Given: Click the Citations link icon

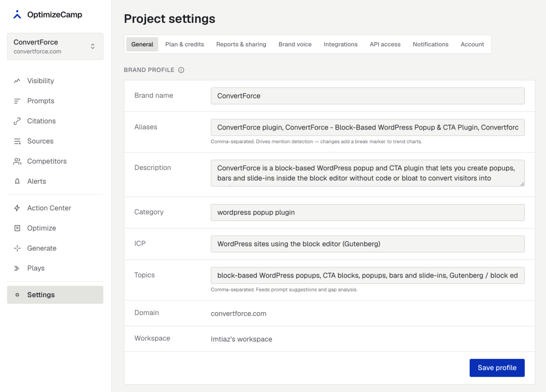Looking at the screenshot, I should tap(17, 121).
